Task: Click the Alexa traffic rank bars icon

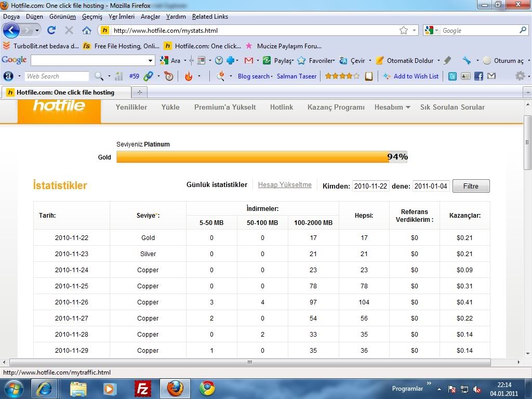Action: tap(118, 76)
